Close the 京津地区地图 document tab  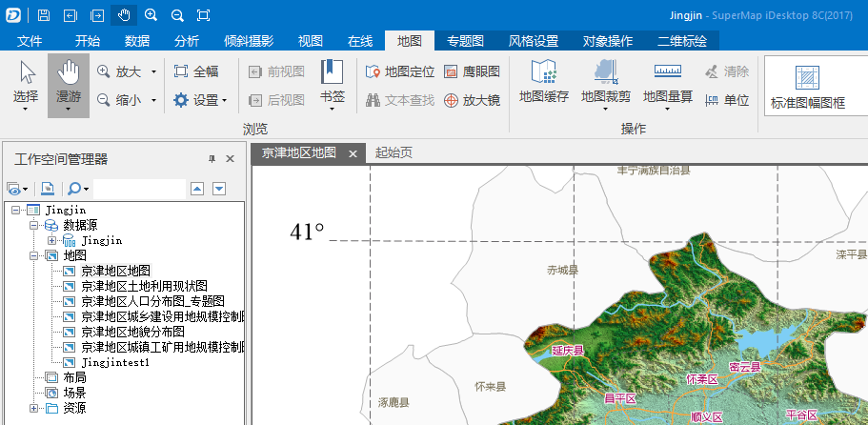point(353,153)
